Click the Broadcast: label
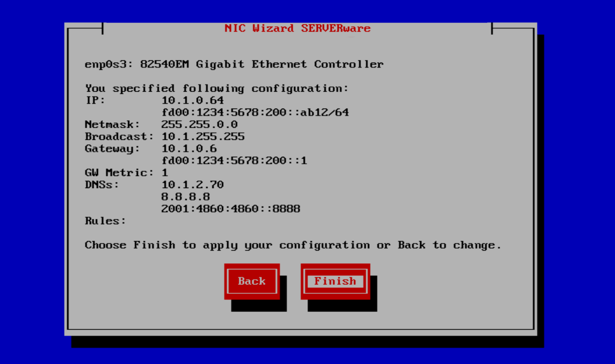This screenshot has width=615, height=364. [119, 137]
